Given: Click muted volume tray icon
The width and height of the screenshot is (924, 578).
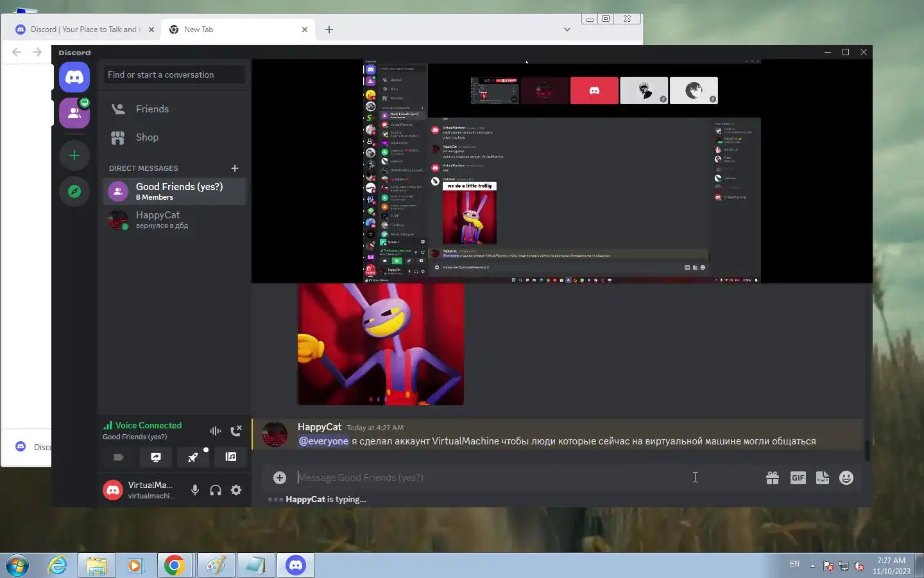Looking at the screenshot, I should tap(859, 566).
